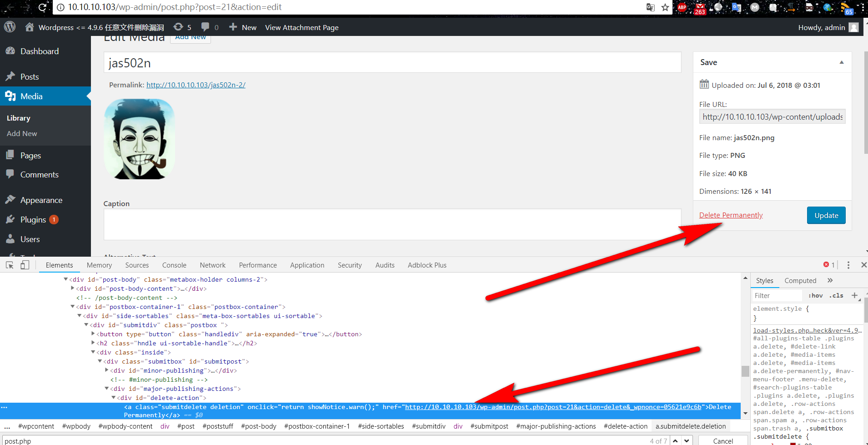The image size is (868, 445).
Task: Toggle the device toolbar in DevTools
Action: click(25, 265)
